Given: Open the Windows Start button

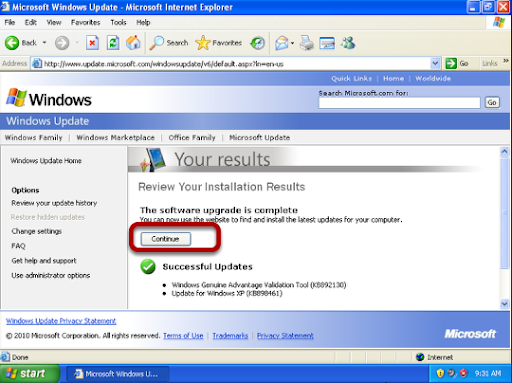Looking at the screenshot, I should pyautogui.click(x=30, y=374).
